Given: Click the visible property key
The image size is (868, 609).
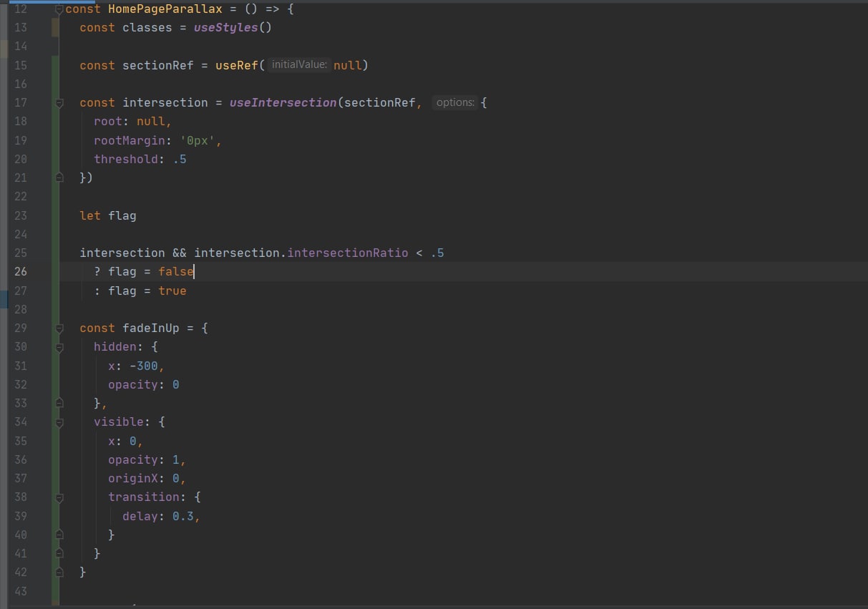Looking at the screenshot, I should [x=119, y=422].
